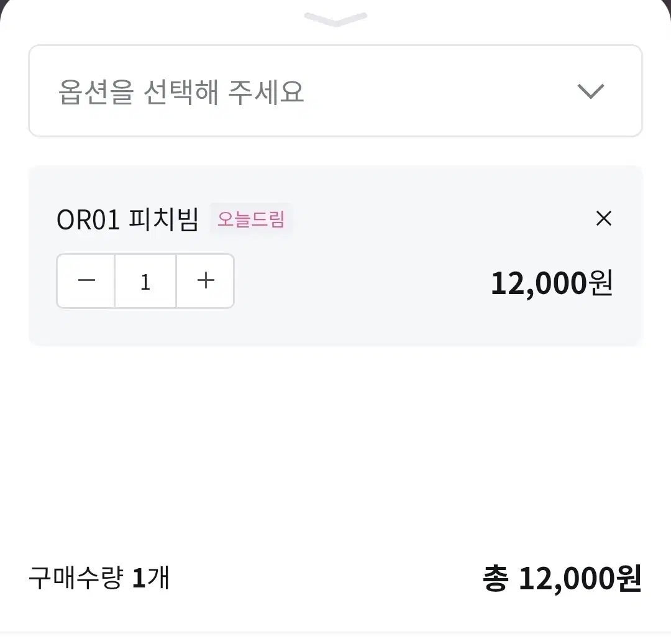Delete the selected 피치빔 option row
The height and width of the screenshot is (644, 671).
click(x=604, y=218)
